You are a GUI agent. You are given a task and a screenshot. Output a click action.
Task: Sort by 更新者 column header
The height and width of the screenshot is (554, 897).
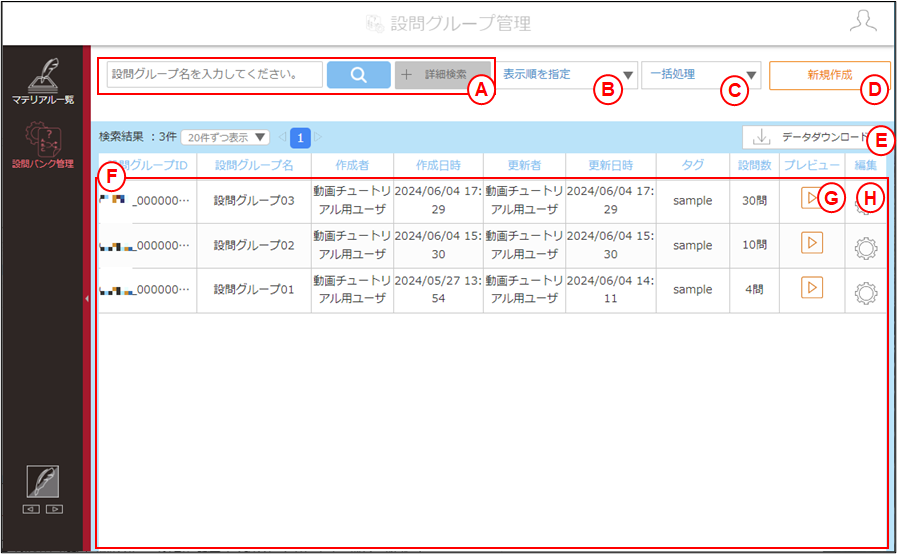coord(524,165)
